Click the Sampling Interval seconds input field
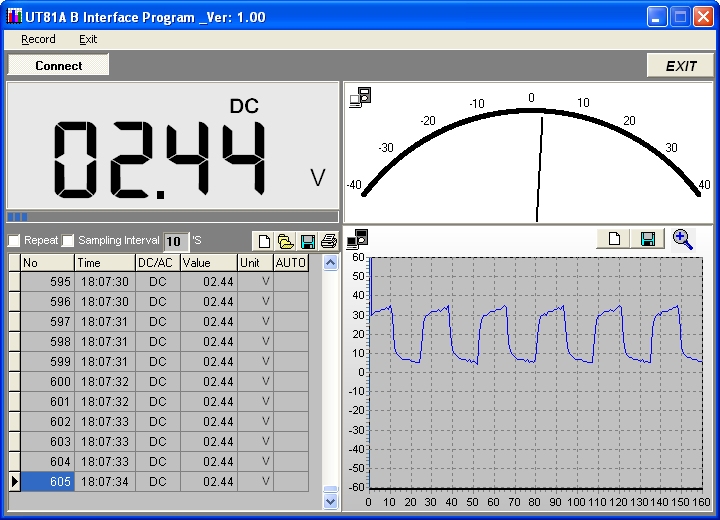720x520 pixels. pyautogui.click(x=176, y=241)
